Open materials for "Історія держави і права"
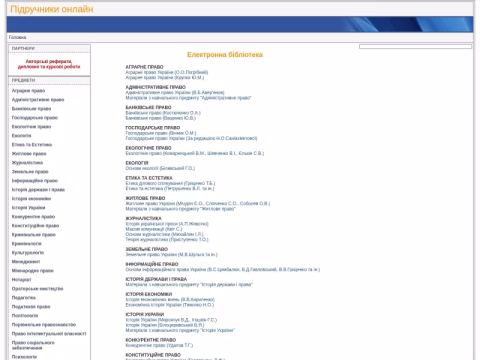 (x=189, y=285)
